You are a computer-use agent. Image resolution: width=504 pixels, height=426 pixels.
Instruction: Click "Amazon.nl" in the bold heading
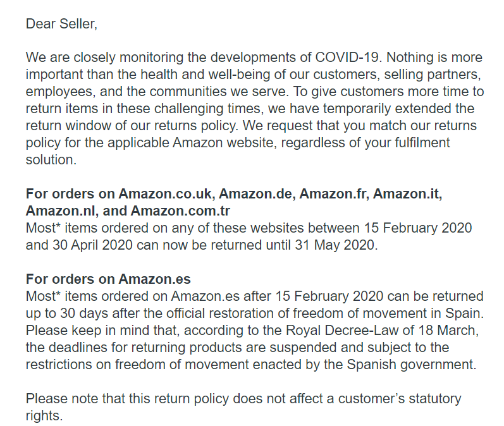(x=61, y=210)
